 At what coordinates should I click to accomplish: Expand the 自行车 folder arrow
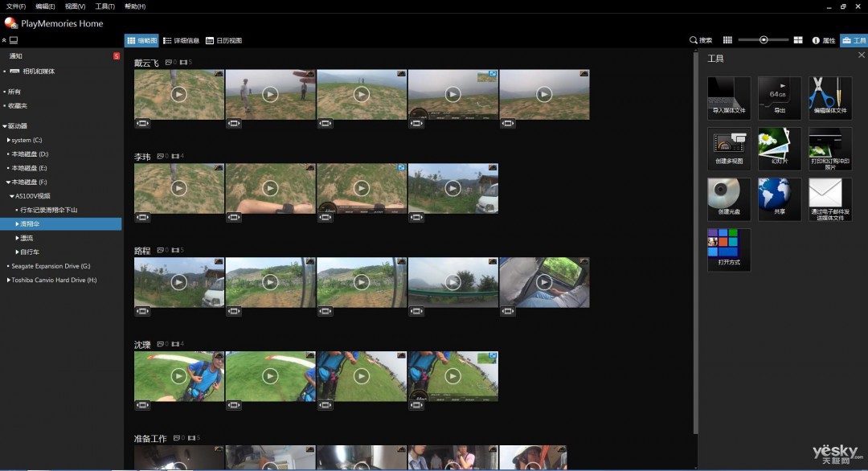(x=17, y=252)
